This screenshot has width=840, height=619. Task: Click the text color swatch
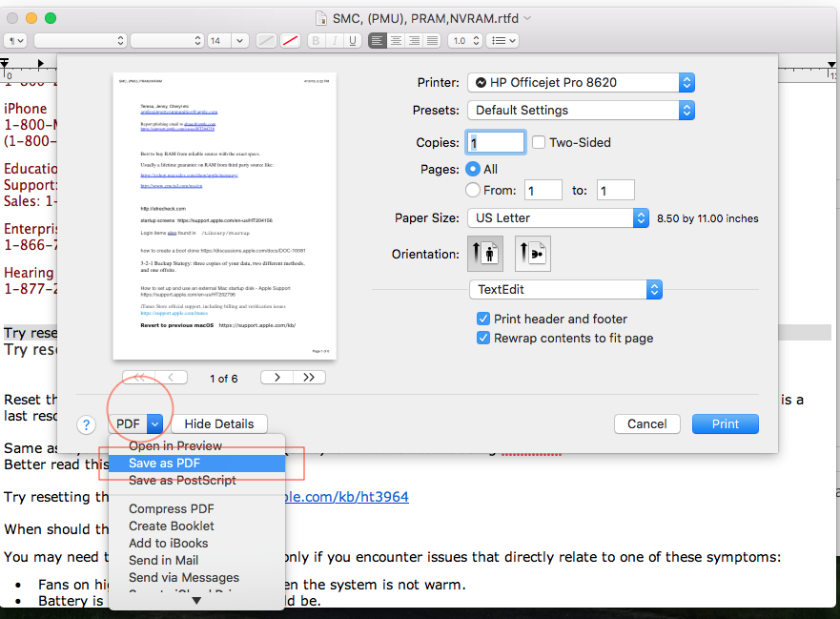click(x=266, y=41)
